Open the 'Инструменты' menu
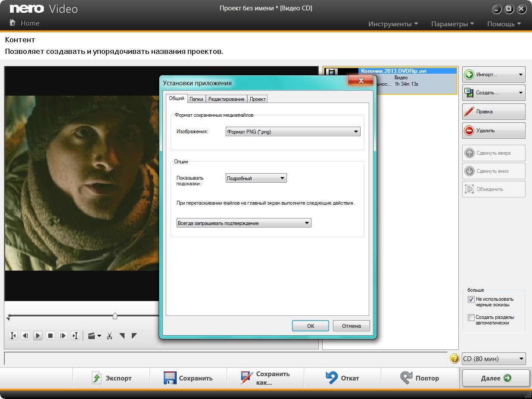This screenshot has width=532, height=399. [x=393, y=24]
